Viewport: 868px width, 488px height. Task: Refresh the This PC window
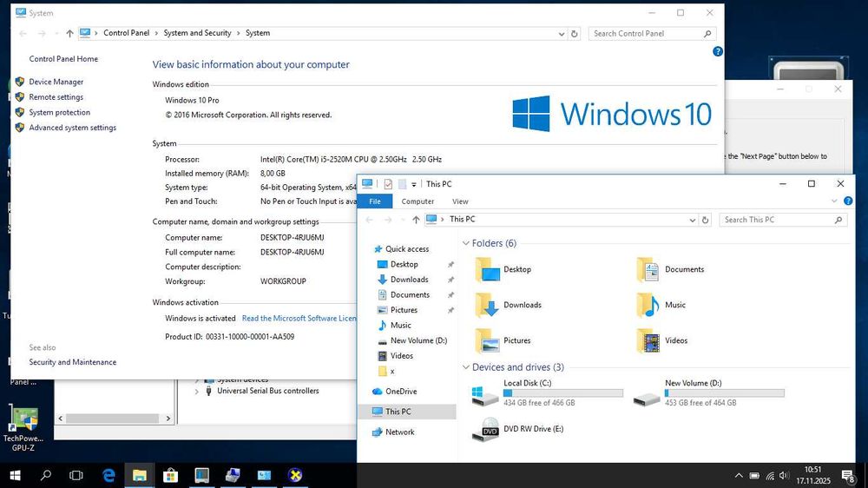point(705,220)
